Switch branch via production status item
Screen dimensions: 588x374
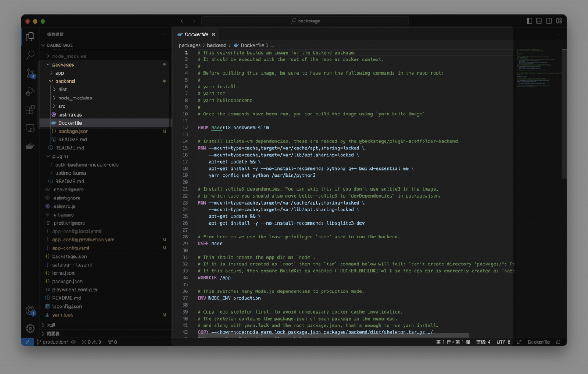click(x=52, y=342)
